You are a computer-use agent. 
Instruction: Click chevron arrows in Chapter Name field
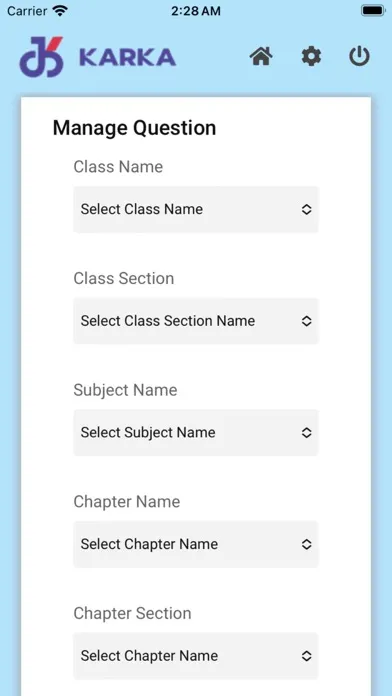(306, 544)
